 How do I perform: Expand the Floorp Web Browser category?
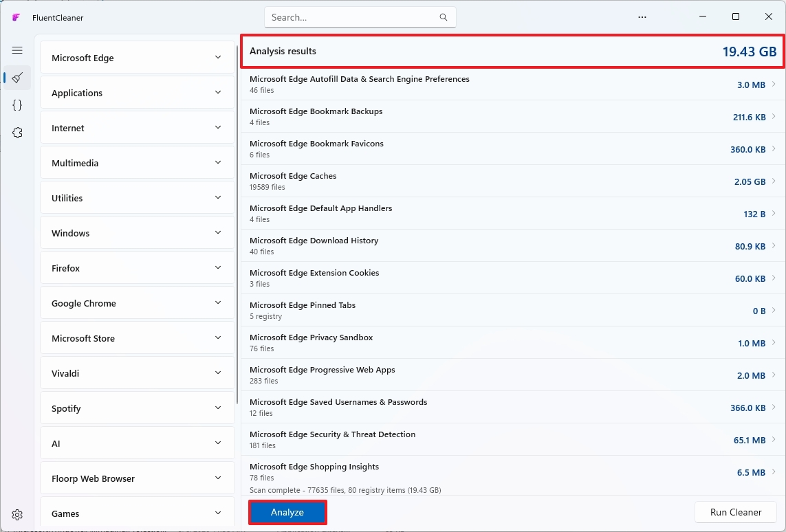point(138,478)
